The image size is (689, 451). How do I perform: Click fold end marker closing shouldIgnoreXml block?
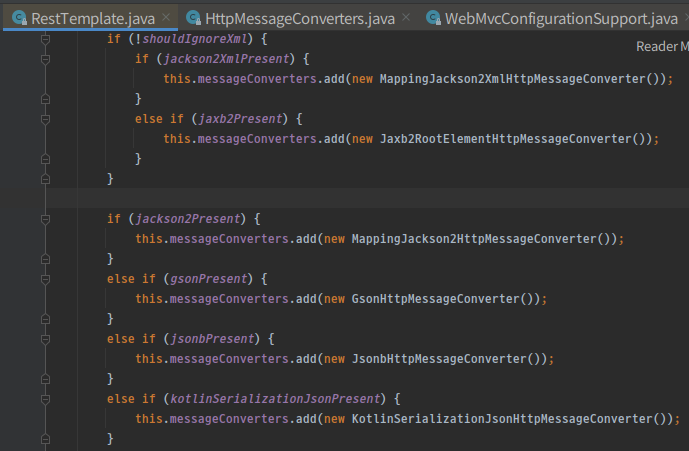coord(45,179)
